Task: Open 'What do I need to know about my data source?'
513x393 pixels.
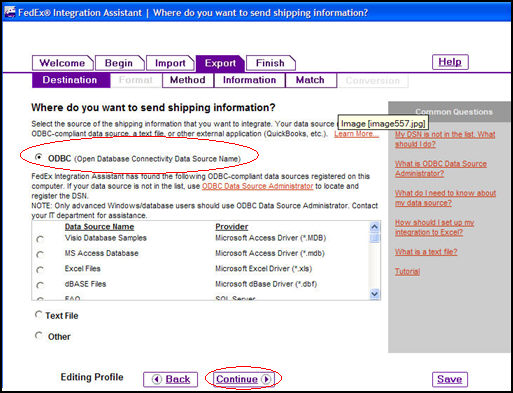Action: [445, 198]
